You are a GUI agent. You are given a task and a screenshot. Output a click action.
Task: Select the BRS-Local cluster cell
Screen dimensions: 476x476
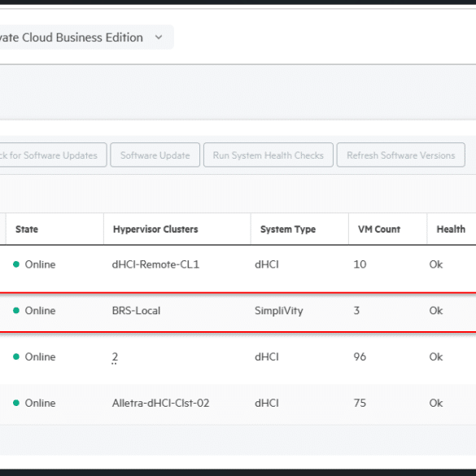click(x=136, y=311)
